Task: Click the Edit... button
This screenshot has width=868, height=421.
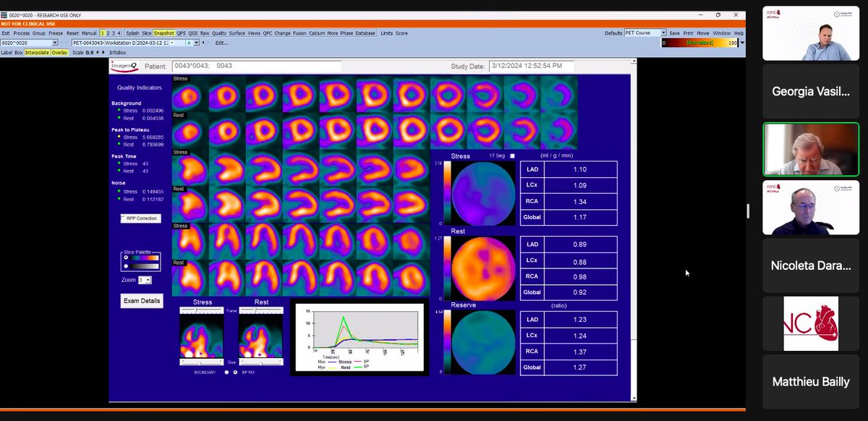Action: tap(221, 43)
